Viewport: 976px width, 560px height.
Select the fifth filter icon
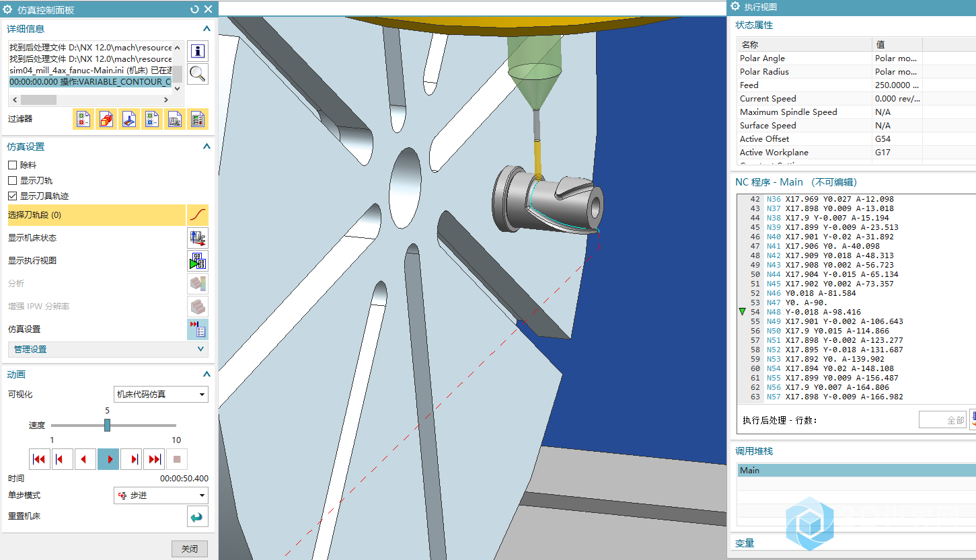175,119
